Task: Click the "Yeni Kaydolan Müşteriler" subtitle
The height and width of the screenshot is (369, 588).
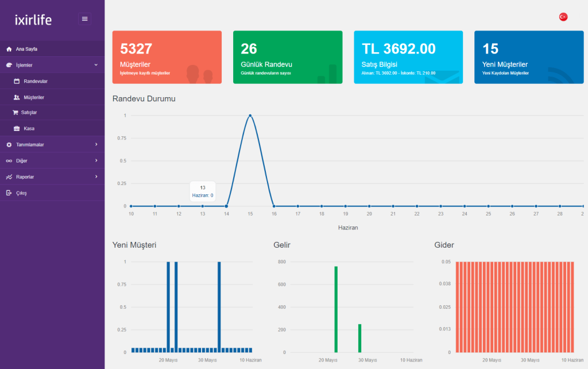Action: pos(505,73)
